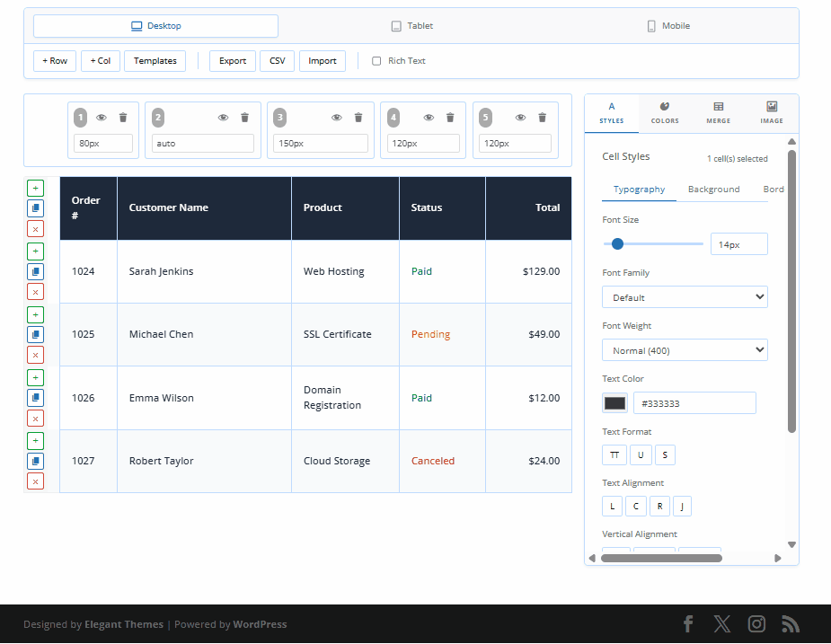Open the Templates button
The height and width of the screenshot is (644, 831).
click(155, 61)
